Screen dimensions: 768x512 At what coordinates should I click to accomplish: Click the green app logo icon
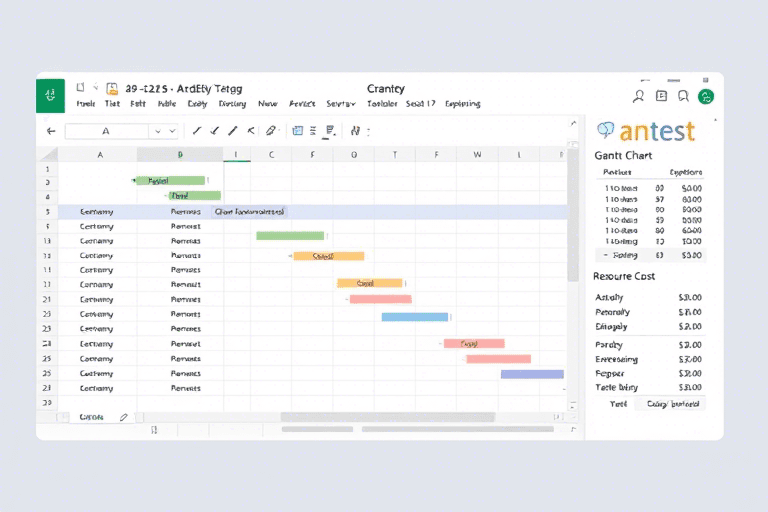[50, 95]
